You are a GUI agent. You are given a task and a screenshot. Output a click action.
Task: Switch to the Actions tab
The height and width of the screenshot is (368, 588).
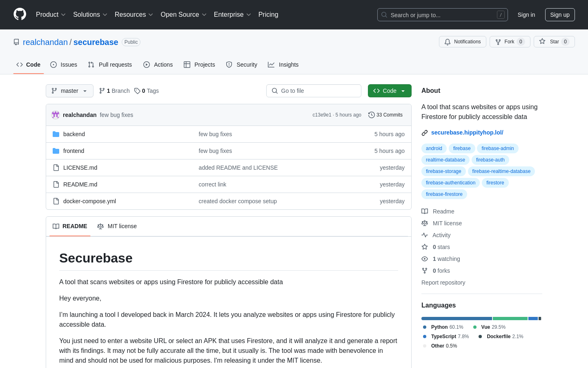point(158,65)
